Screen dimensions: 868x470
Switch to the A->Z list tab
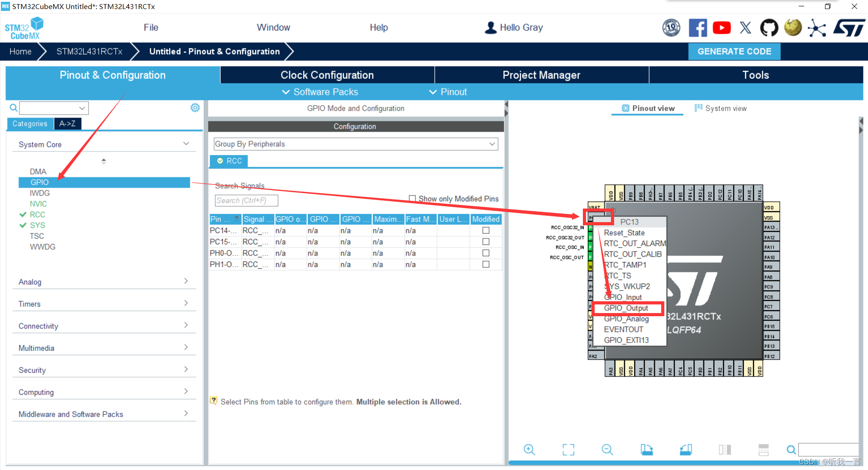pos(67,123)
